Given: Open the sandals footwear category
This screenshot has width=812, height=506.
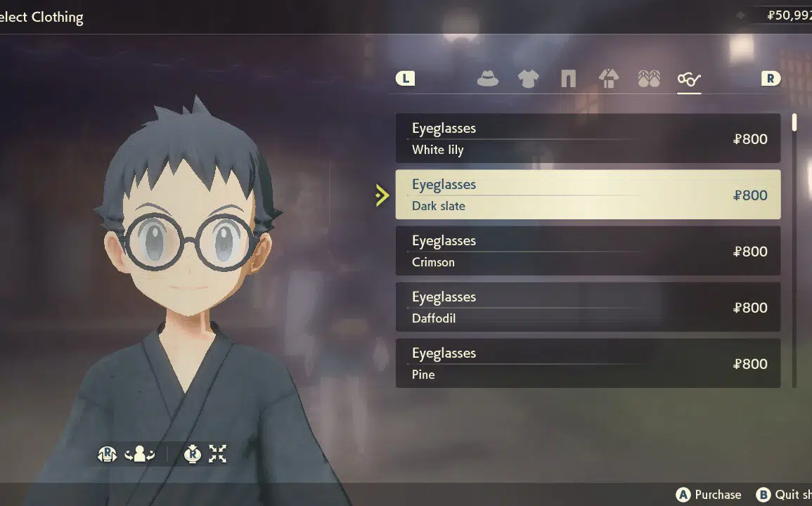Looking at the screenshot, I should (649, 79).
